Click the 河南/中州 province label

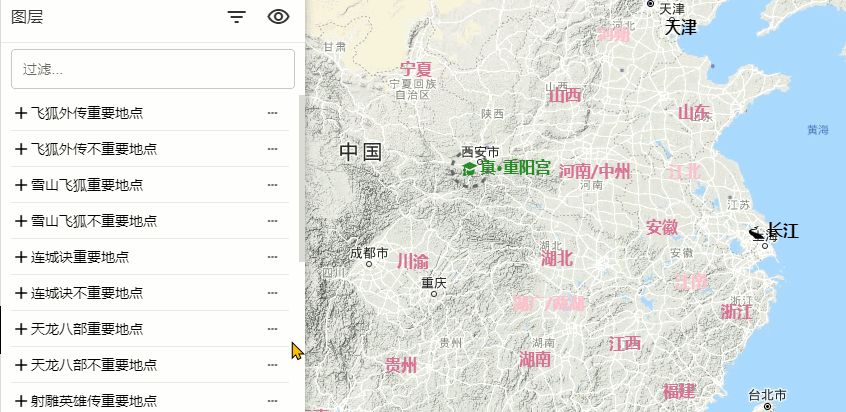click(594, 170)
